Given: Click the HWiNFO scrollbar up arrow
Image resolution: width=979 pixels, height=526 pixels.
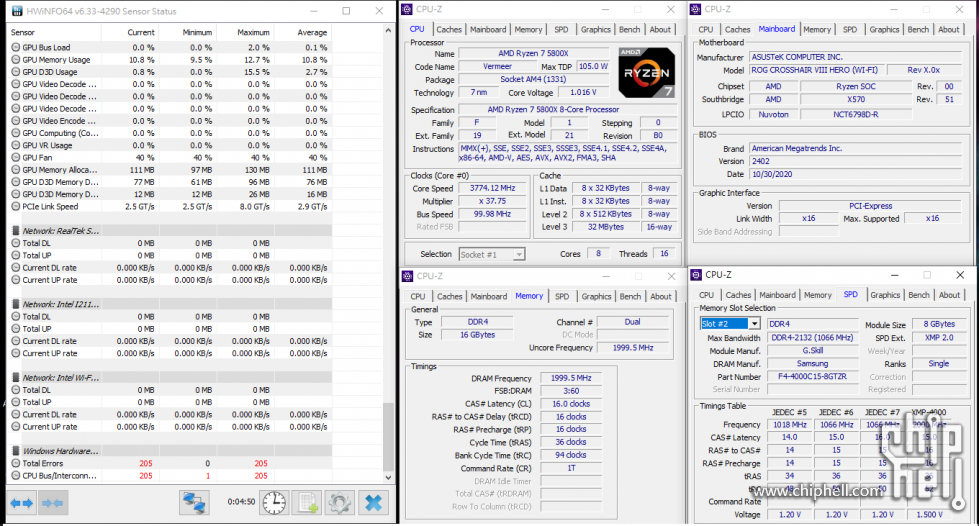Looking at the screenshot, I should point(388,31).
